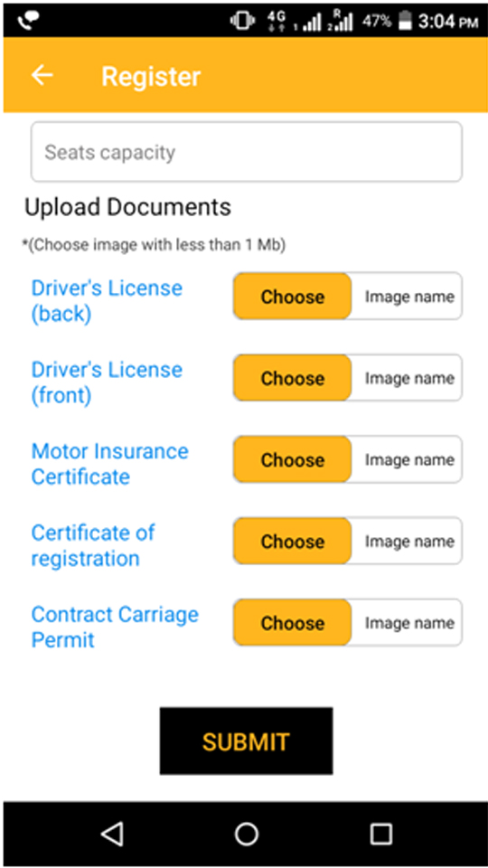Click the Driver's License (back) label
The image size is (488, 868).
click(107, 300)
